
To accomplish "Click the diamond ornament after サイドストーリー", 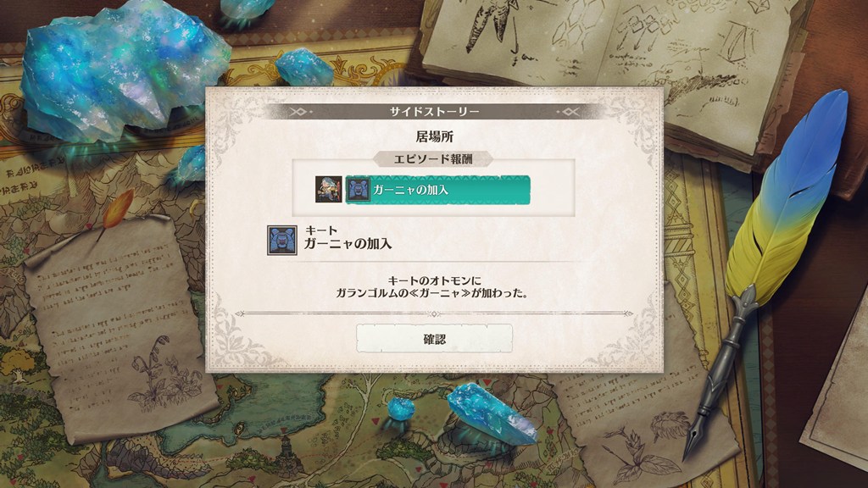I will tap(570, 112).
